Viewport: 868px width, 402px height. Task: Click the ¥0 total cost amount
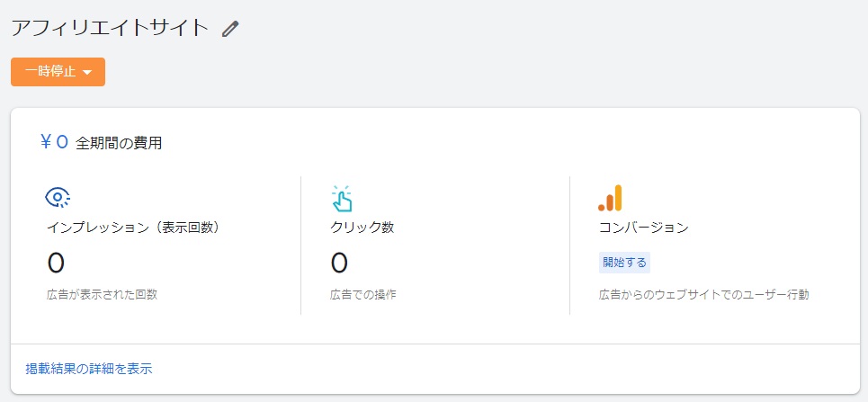54,142
